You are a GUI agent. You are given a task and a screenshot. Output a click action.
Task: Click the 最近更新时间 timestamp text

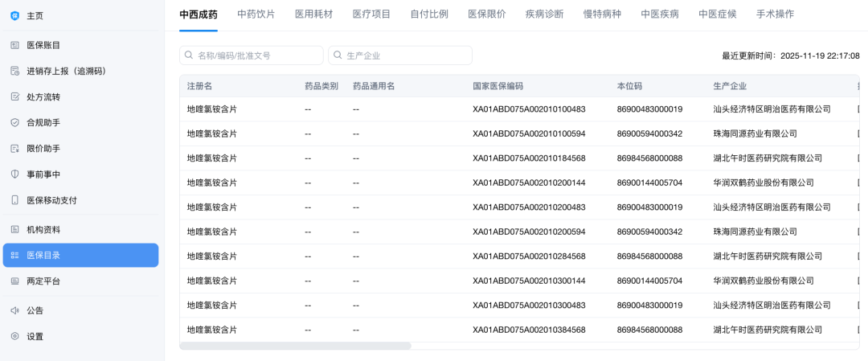[x=791, y=55]
